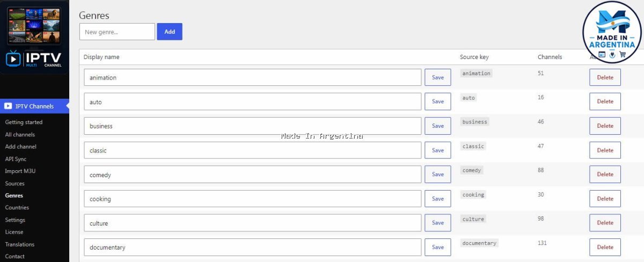
Task: Click the TV screens thumbnail above the IPTV logo
Action: click(x=34, y=25)
